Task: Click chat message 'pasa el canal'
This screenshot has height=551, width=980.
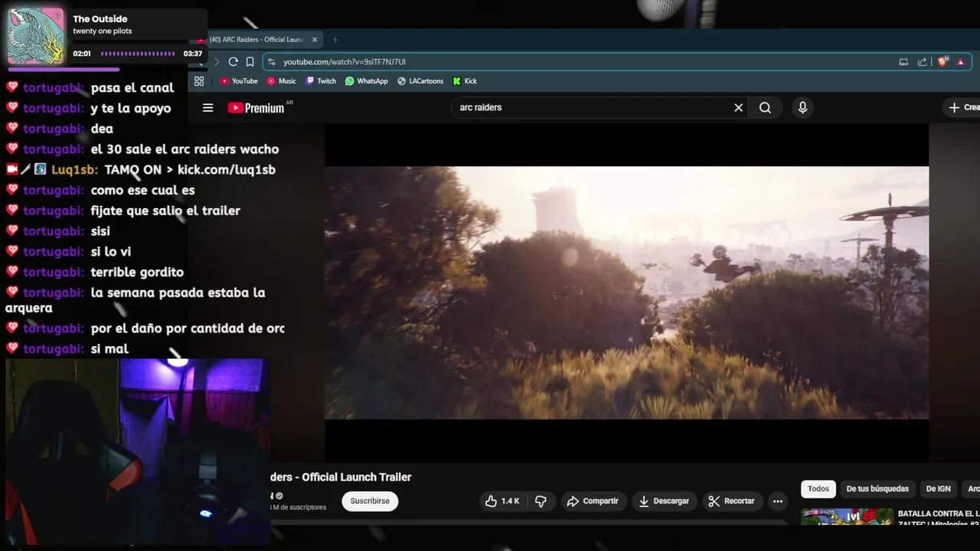Action: coord(132,88)
